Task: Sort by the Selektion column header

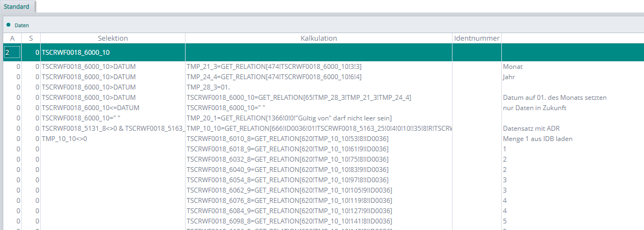Action: pyautogui.click(x=112, y=38)
